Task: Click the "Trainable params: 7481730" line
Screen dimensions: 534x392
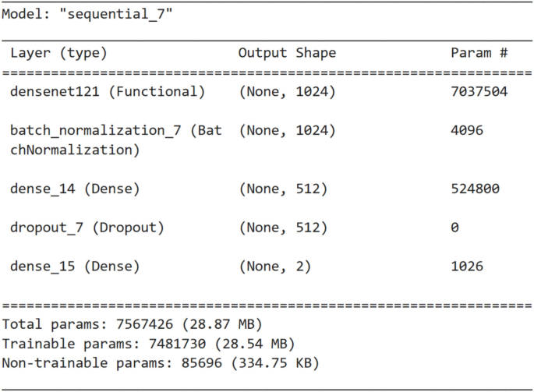Action: click(x=148, y=343)
